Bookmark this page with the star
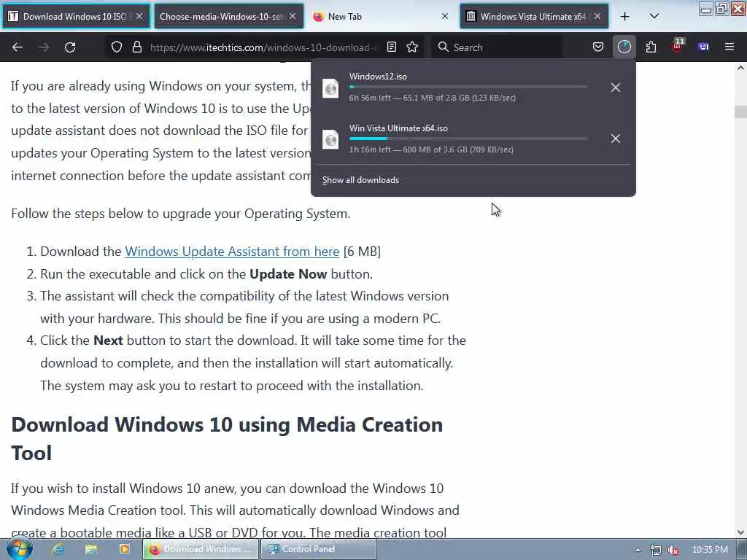Screen dimensions: 747x560 tap(412, 47)
